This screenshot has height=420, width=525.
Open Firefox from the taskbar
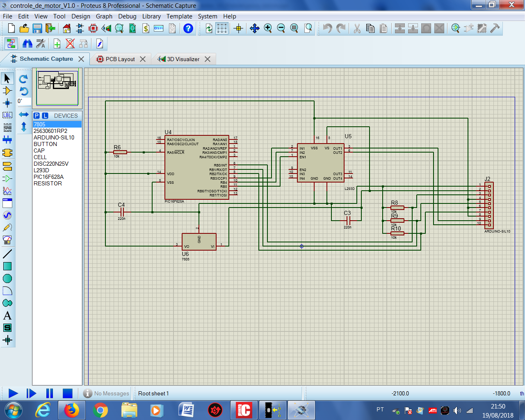[71, 410]
